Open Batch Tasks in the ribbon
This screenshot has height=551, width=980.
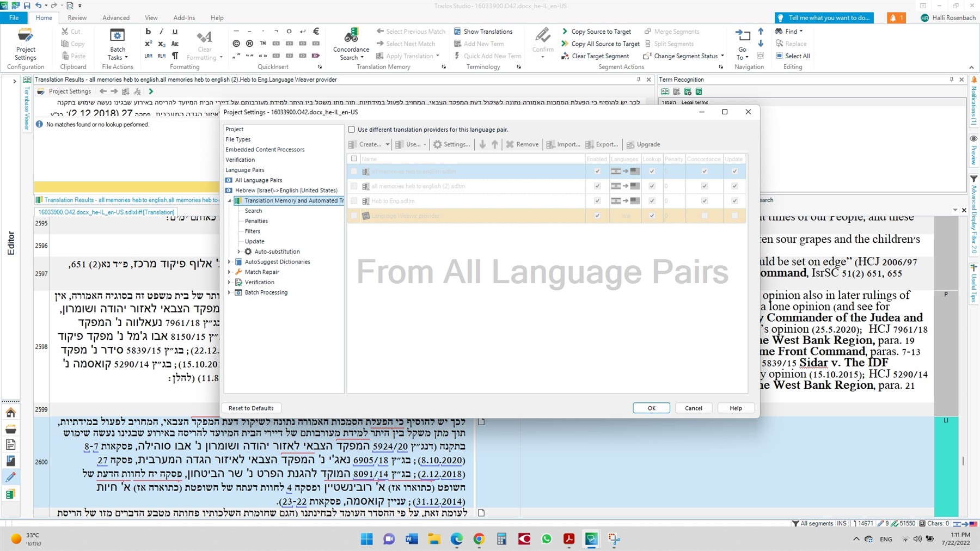117,44
